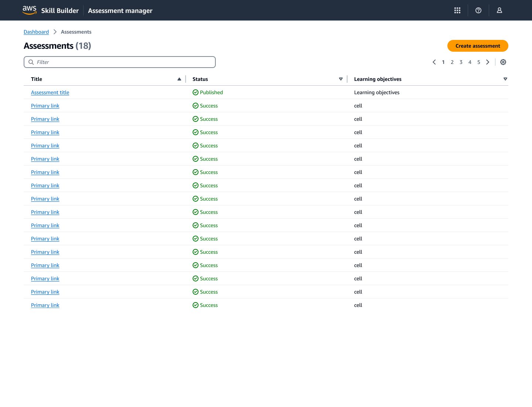Click the Status column header
This screenshot has width=532, height=407.
tap(200, 79)
